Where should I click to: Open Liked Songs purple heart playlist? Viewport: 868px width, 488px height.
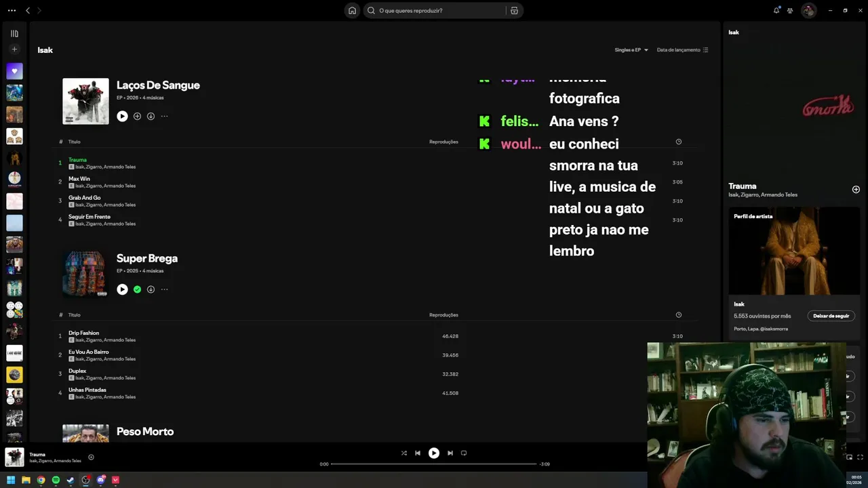pyautogui.click(x=14, y=71)
